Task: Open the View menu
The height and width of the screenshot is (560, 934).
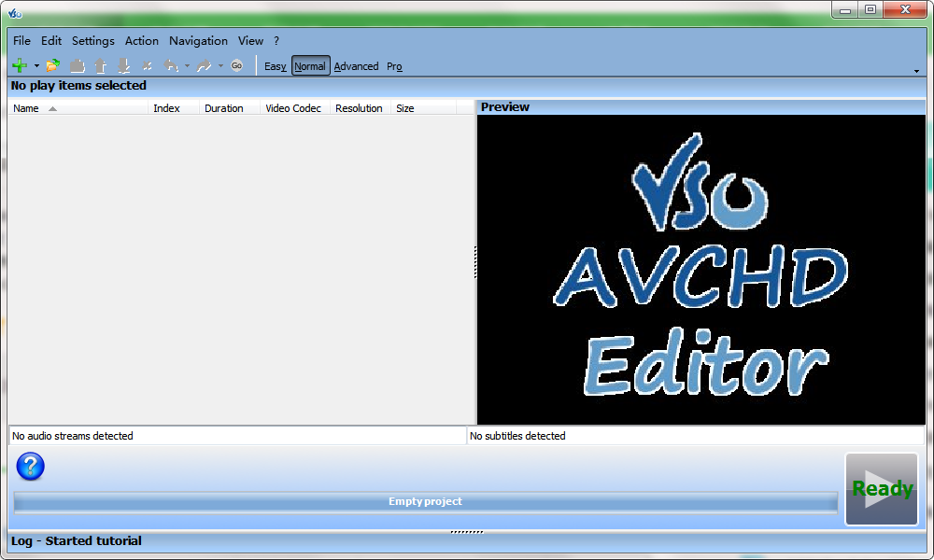Action: (250, 40)
